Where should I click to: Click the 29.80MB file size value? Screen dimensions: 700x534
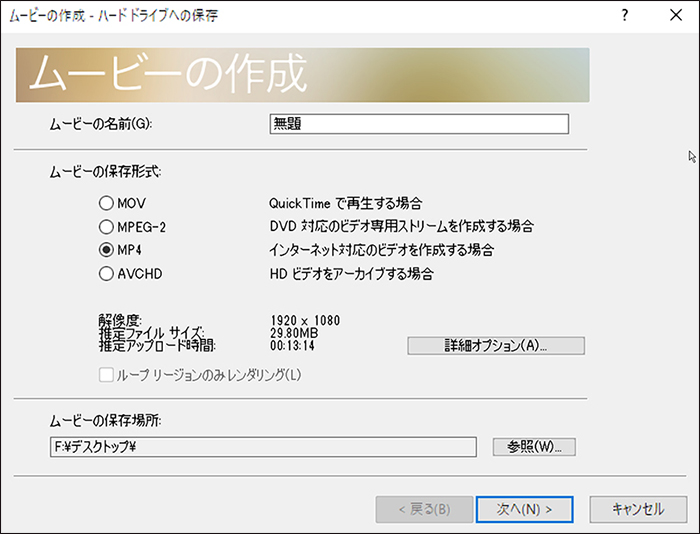(x=294, y=333)
